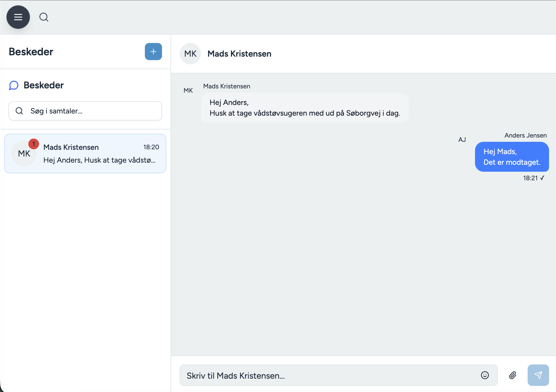Image resolution: width=556 pixels, height=392 pixels.
Task: Open the hamburger navigation menu
Action: pyautogui.click(x=18, y=17)
